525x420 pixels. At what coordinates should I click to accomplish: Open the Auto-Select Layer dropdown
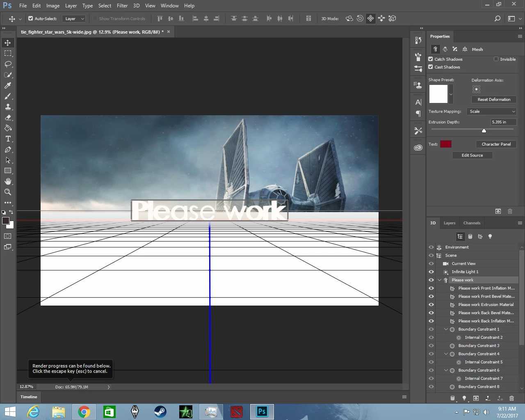tap(74, 18)
